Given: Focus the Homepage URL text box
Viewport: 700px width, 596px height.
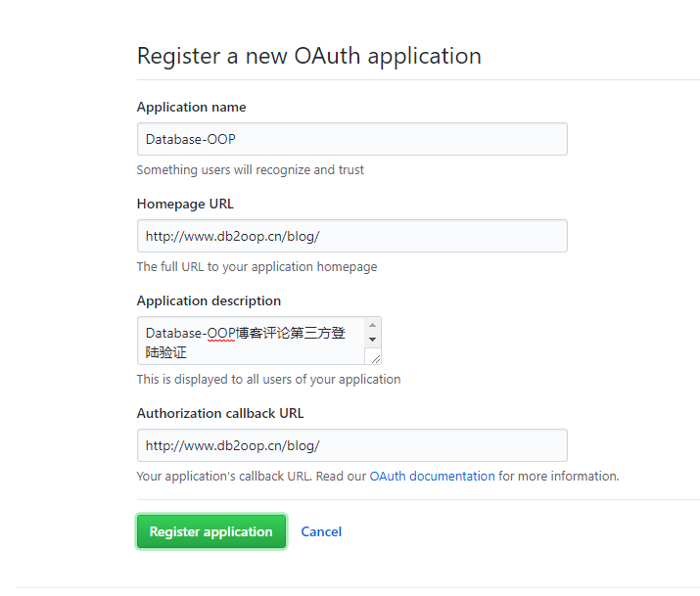Looking at the screenshot, I should [351, 236].
